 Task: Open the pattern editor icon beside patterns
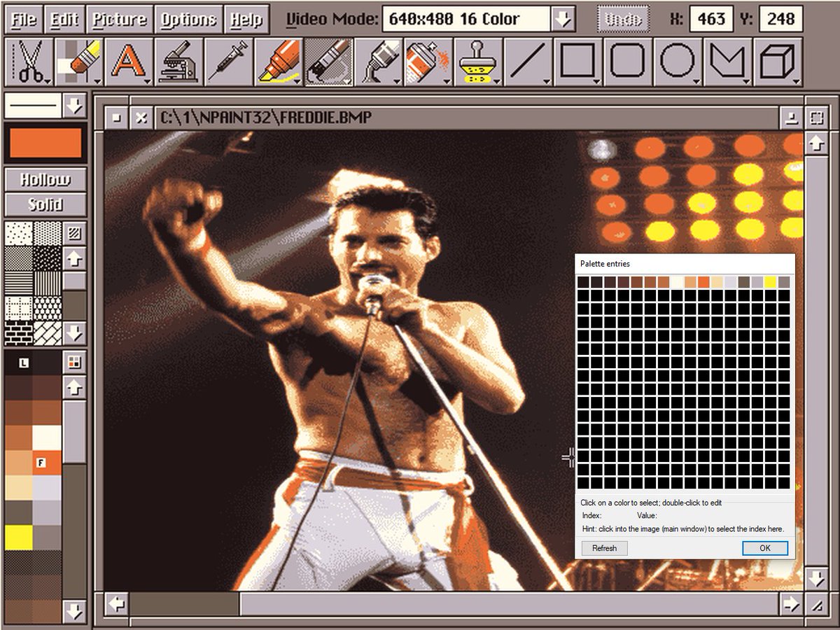point(74,233)
